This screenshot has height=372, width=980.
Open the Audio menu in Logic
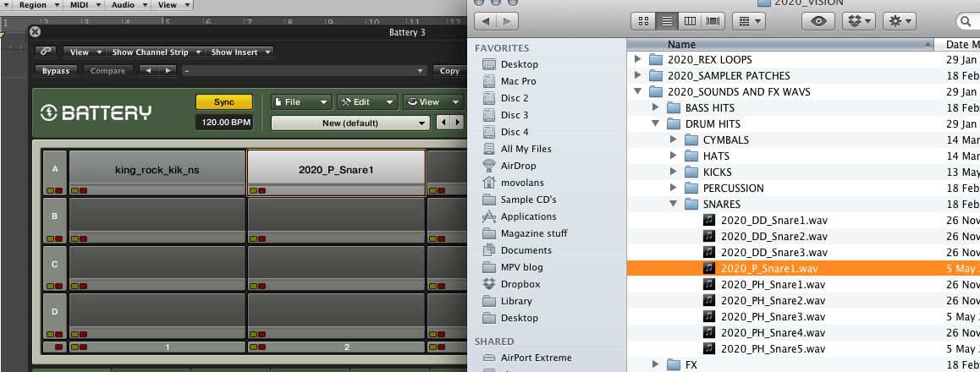pos(128,5)
